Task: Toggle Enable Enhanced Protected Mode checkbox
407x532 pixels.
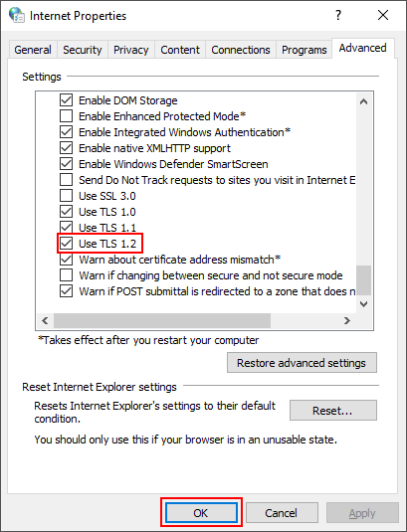Action: [67, 116]
